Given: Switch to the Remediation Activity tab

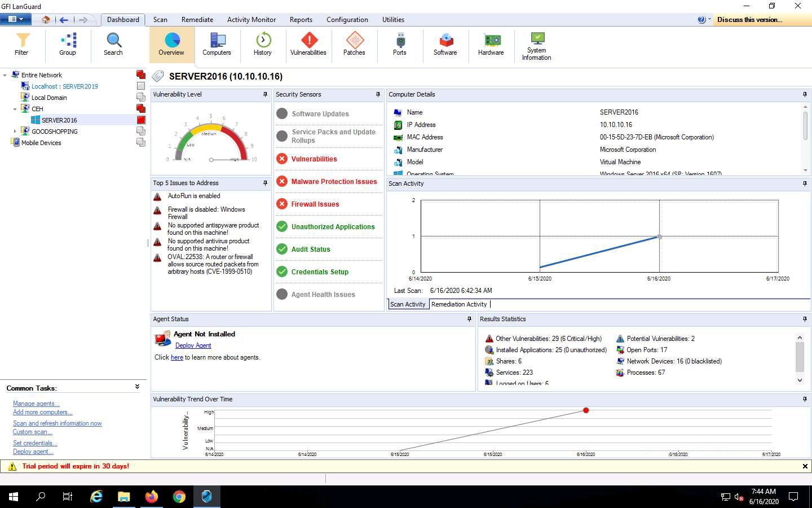Looking at the screenshot, I should [459, 304].
